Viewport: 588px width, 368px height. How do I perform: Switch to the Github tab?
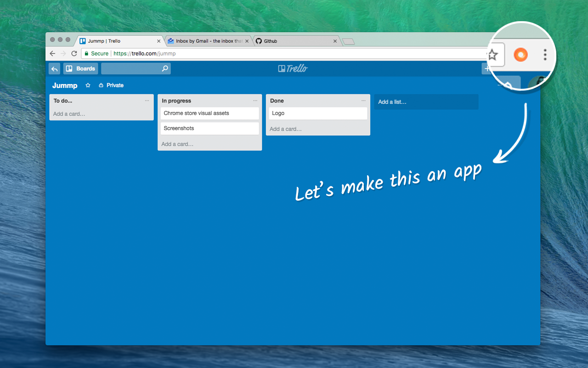(x=297, y=41)
